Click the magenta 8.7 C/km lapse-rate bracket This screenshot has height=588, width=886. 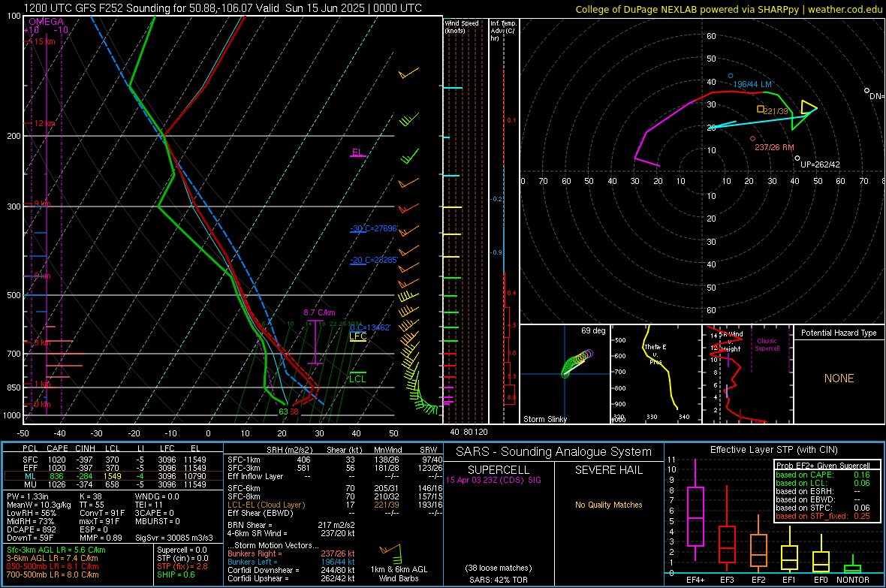click(x=315, y=342)
